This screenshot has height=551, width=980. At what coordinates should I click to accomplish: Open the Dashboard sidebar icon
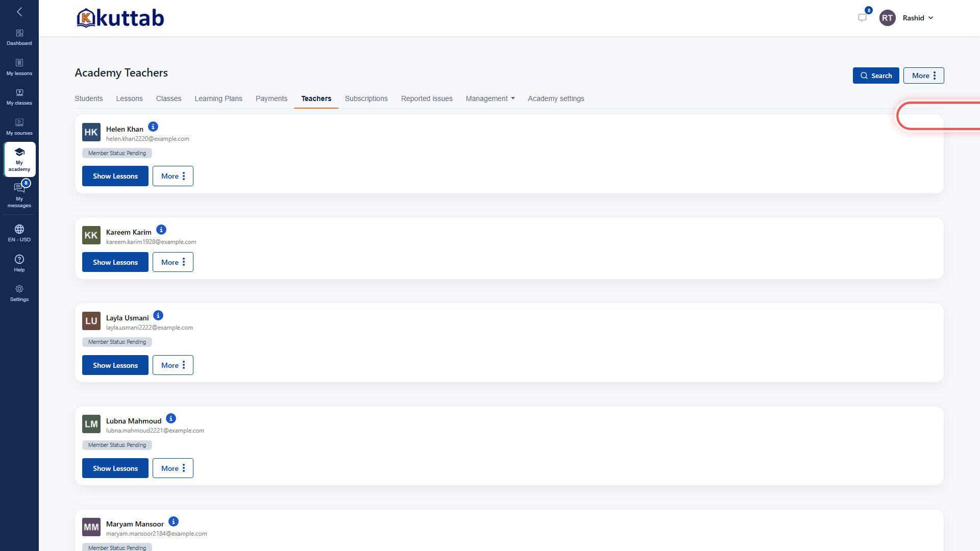(19, 38)
